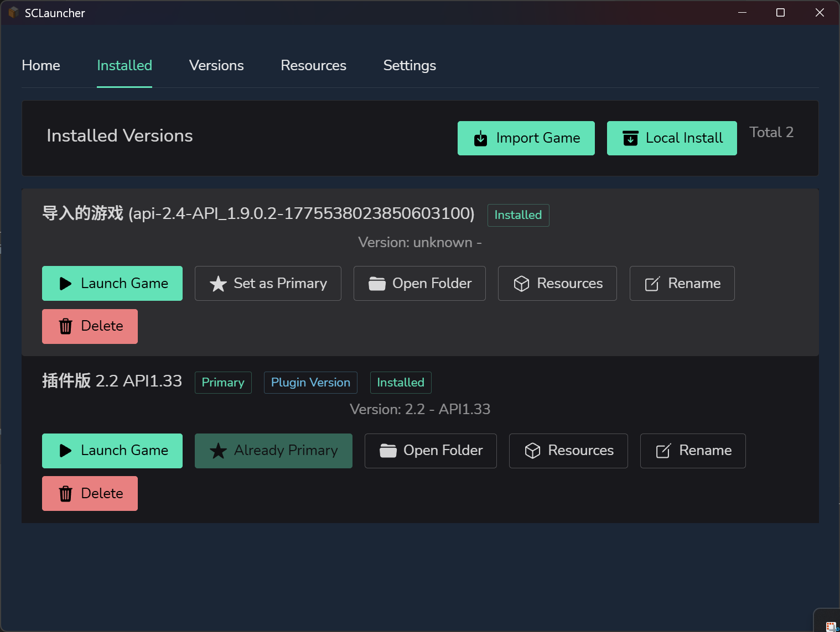Open Folder for 插件版 2.2 API1.33

pyautogui.click(x=431, y=451)
